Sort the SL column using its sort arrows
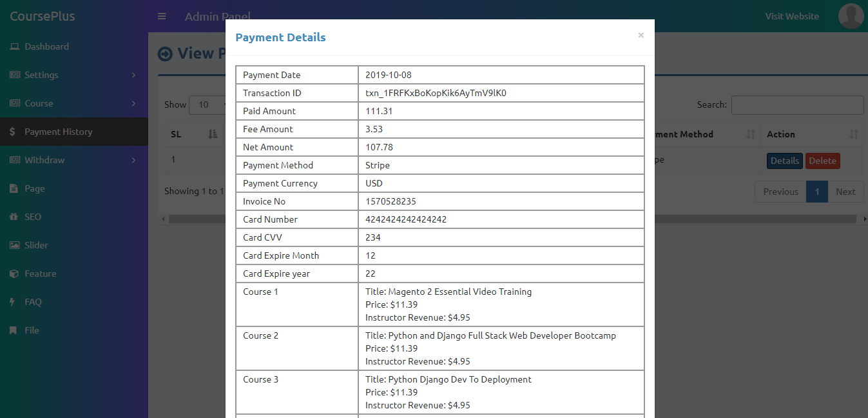Viewport: 868px width, 418px height. coord(213,134)
